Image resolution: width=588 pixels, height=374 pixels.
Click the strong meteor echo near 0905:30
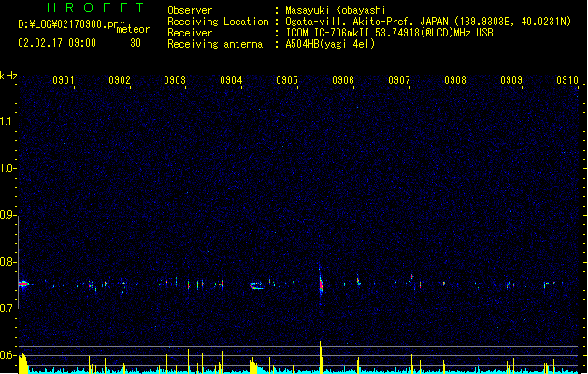click(321, 283)
